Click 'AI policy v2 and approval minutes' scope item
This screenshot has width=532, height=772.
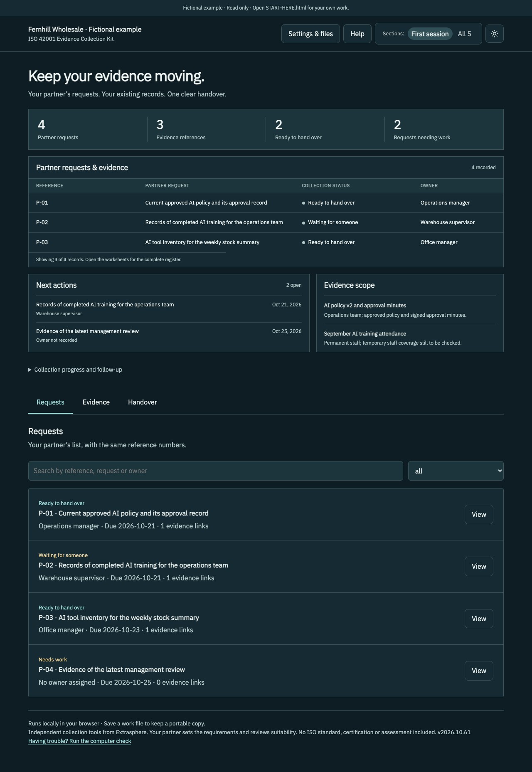pos(410,310)
